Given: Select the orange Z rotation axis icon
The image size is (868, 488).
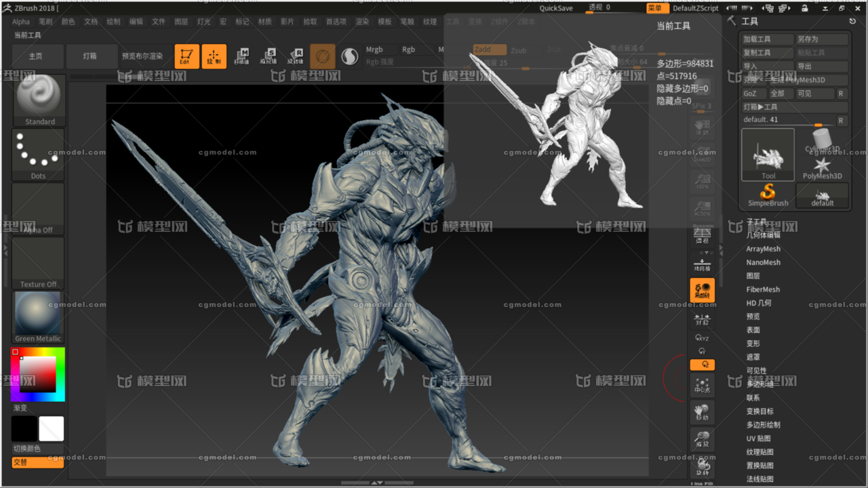Looking at the screenshot, I should (702, 365).
